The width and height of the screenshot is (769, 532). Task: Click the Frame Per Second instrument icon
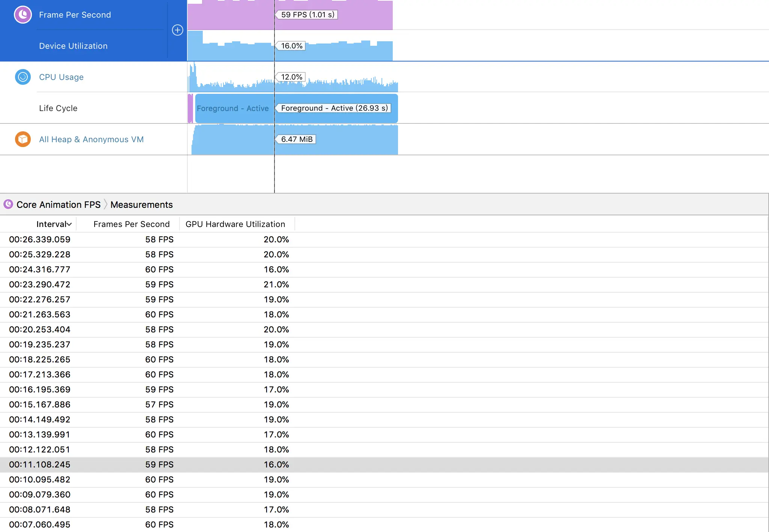tap(23, 15)
